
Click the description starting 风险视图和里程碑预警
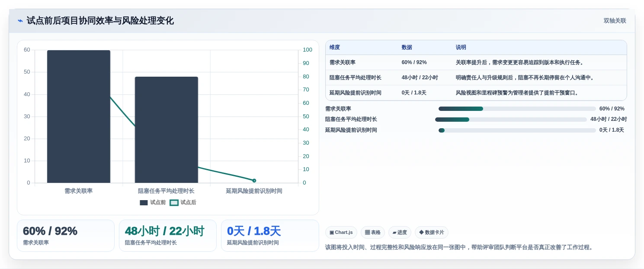click(518, 93)
